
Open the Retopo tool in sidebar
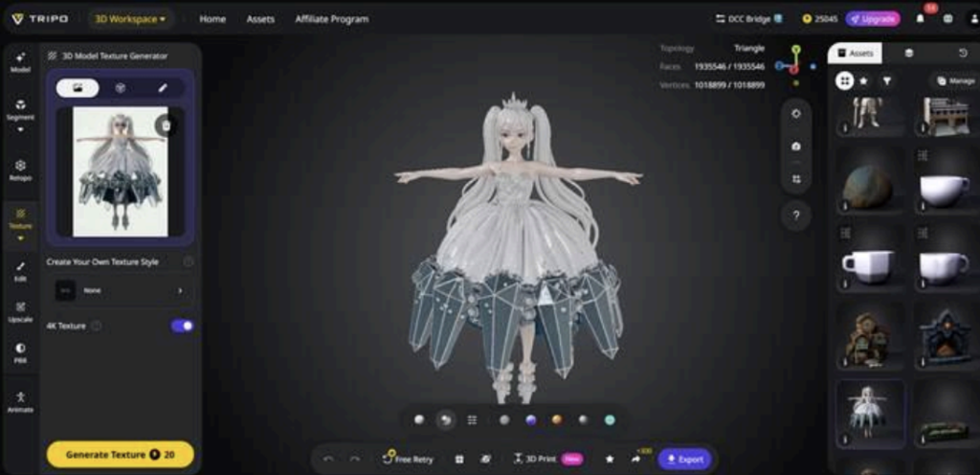click(20, 170)
